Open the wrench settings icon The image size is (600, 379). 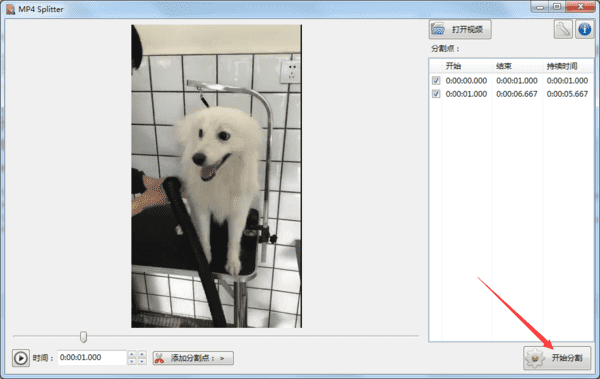pyautogui.click(x=563, y=29)
